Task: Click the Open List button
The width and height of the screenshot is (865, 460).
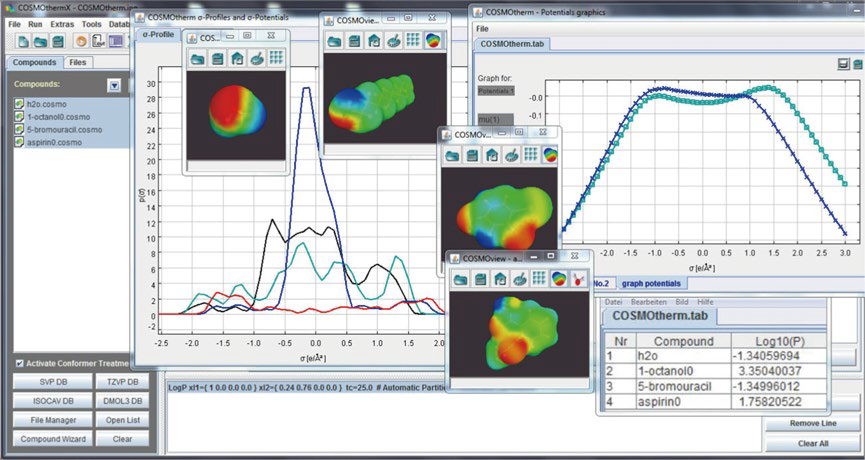Action: 122,420
